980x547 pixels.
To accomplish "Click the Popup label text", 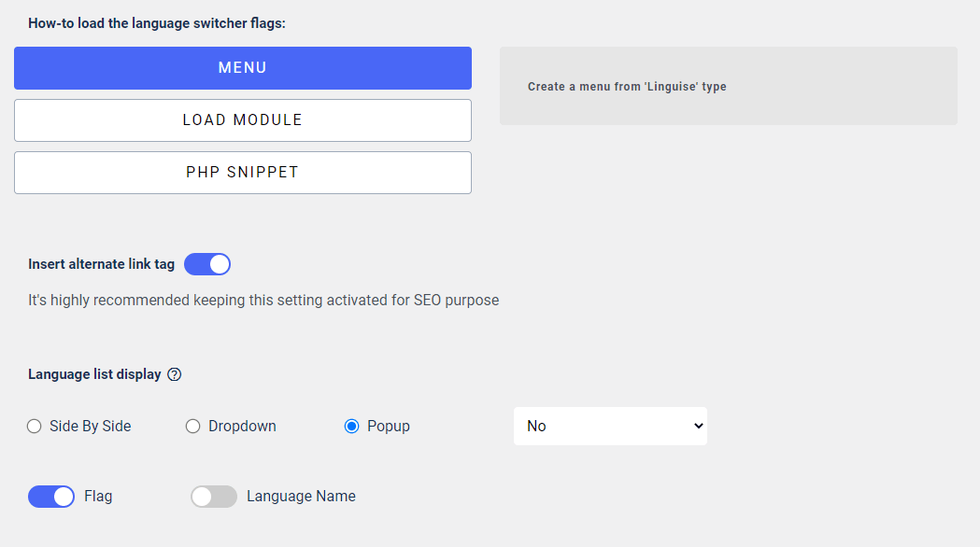I will 388,427.
